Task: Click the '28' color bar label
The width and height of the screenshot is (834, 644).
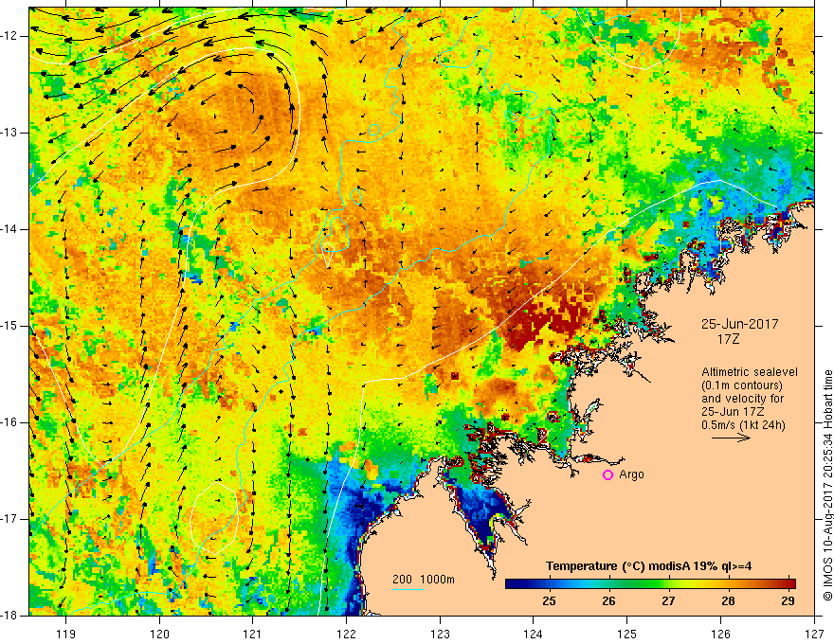Action: click(728, 601)
